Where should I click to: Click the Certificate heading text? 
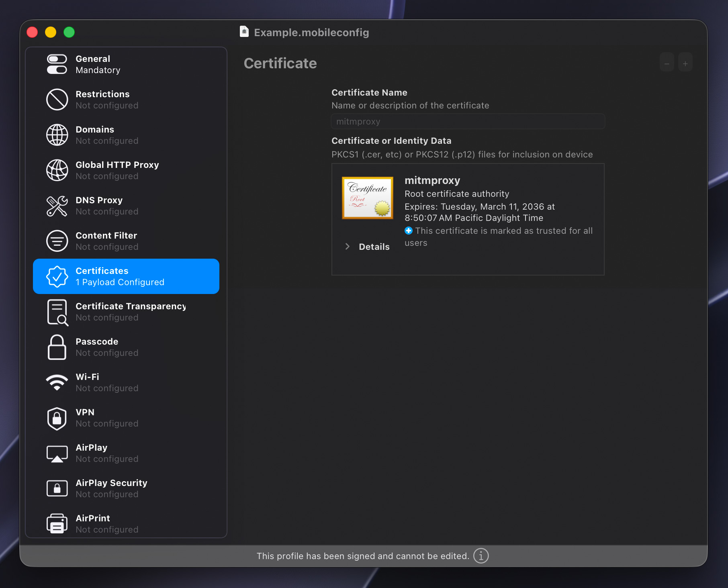280,63
